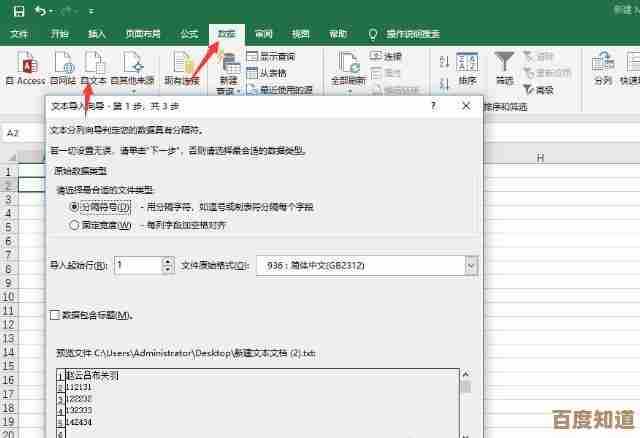
Task: Click the Name Box showing A2
Action: 24,133
